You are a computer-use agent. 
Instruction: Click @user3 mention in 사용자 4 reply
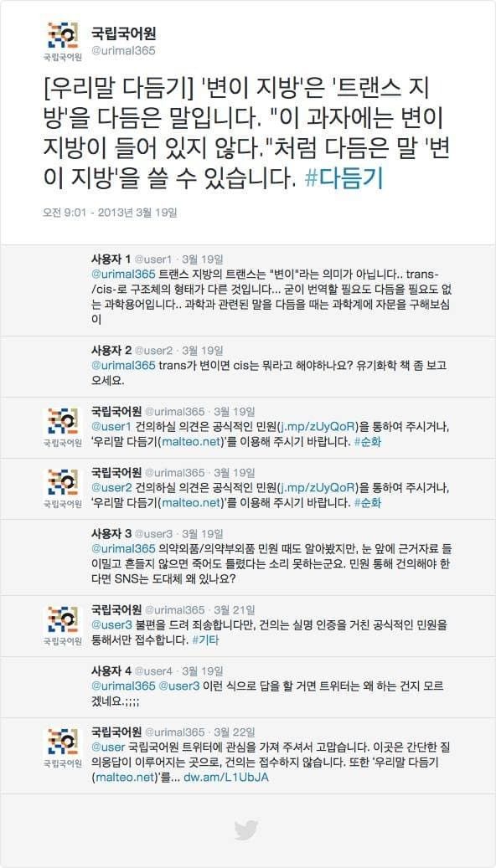(179, 686)
